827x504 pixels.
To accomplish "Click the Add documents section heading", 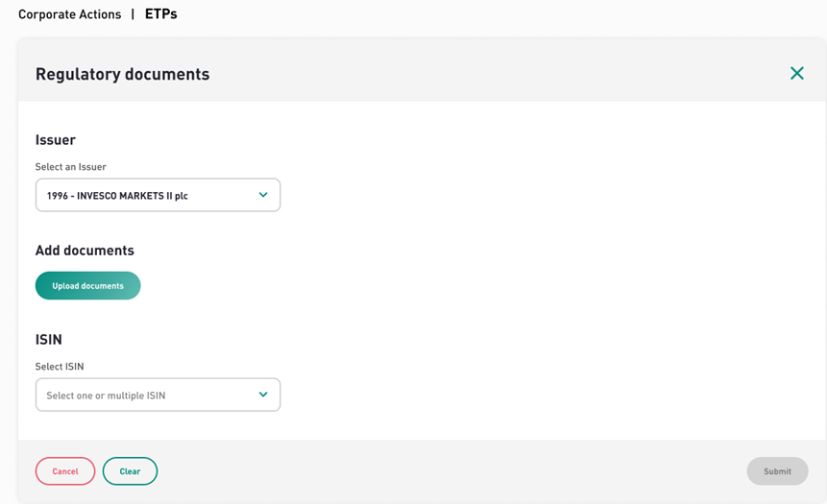I will pyautogui.click(x=85, y=251).
